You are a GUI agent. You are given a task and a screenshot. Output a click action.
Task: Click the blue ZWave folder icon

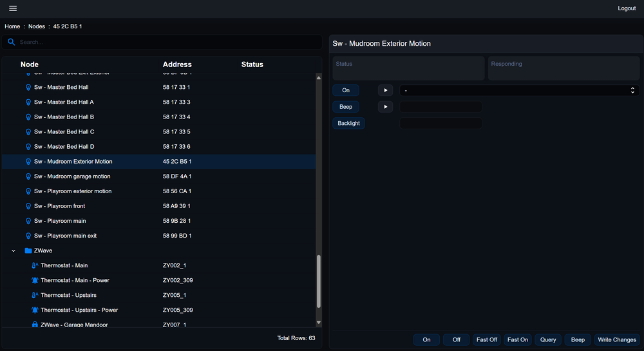(28, 251)
